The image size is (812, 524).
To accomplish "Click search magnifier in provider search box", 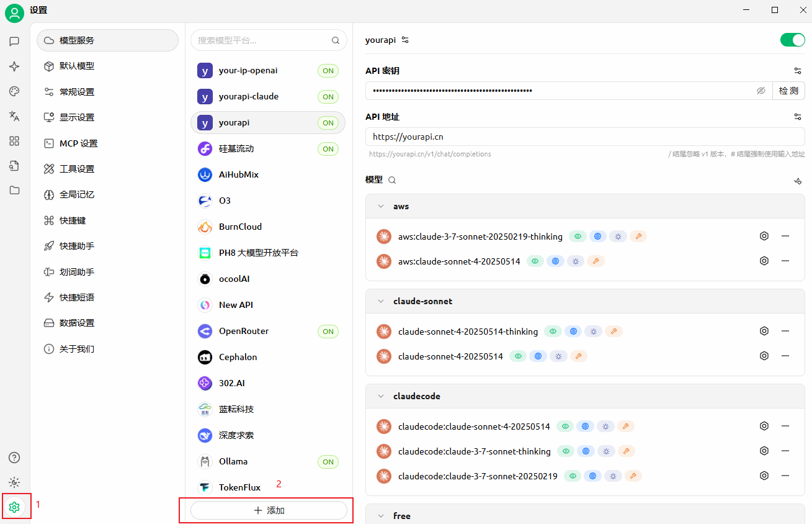I will click(336, 40).
